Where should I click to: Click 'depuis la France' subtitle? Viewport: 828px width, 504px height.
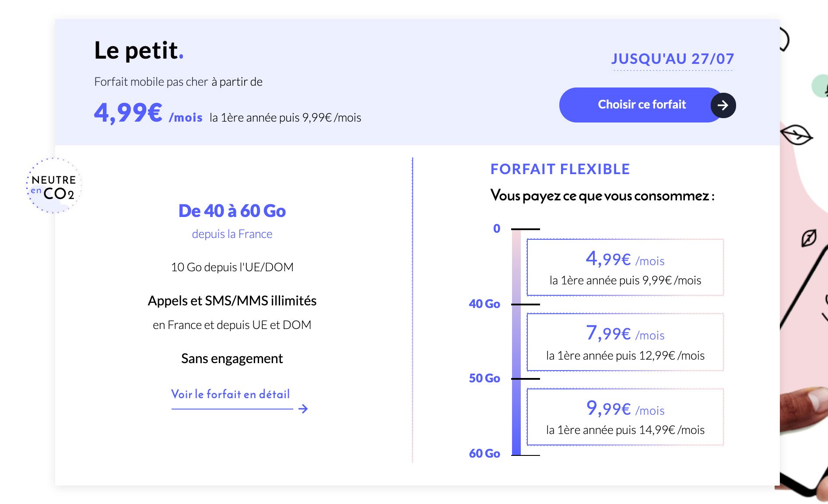pyautogui.click(x=232, y=234)
